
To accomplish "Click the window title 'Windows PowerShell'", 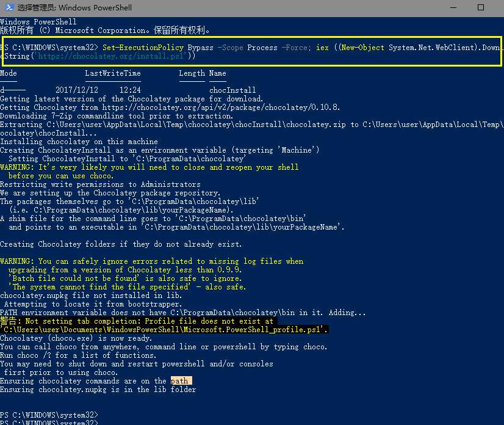I will (x=95, y=7).
